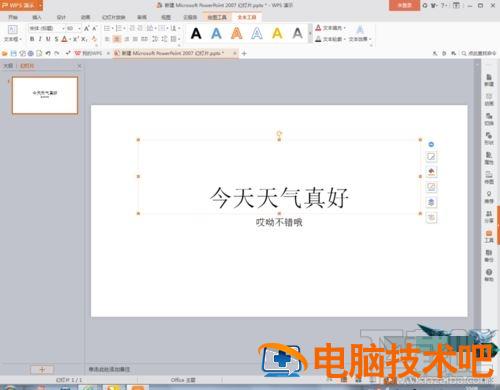
Task: Toggle Italic formatting in the ribbon
Action: (40, 39)
